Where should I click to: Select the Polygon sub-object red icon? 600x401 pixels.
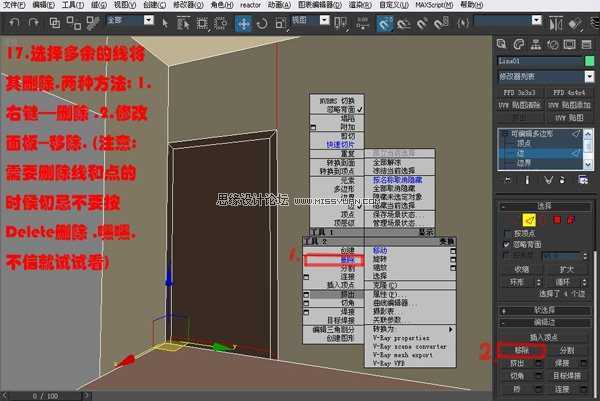[557, 220]
